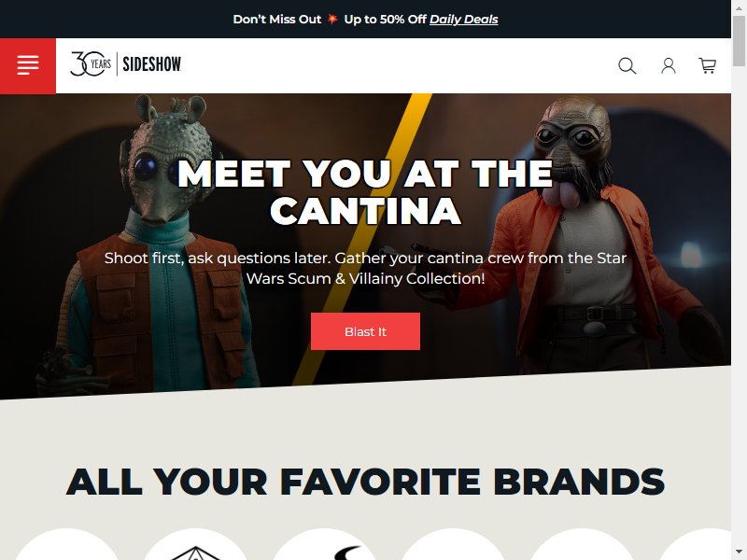Select the second brand circle with triangular logo
The image size is (747, 560).
(x=195, y=544)
